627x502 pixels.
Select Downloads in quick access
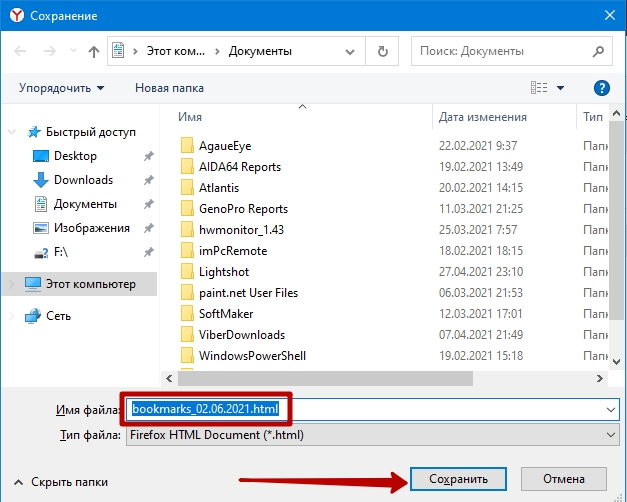click(x=84, y=180)
